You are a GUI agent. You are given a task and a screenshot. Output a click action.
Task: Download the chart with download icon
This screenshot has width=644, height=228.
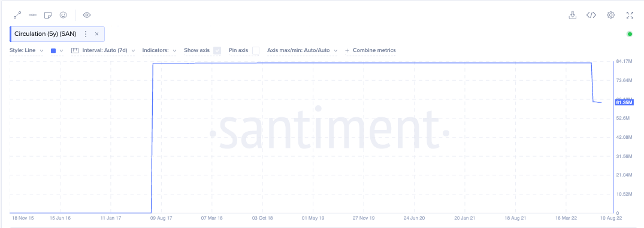[572, 15]
